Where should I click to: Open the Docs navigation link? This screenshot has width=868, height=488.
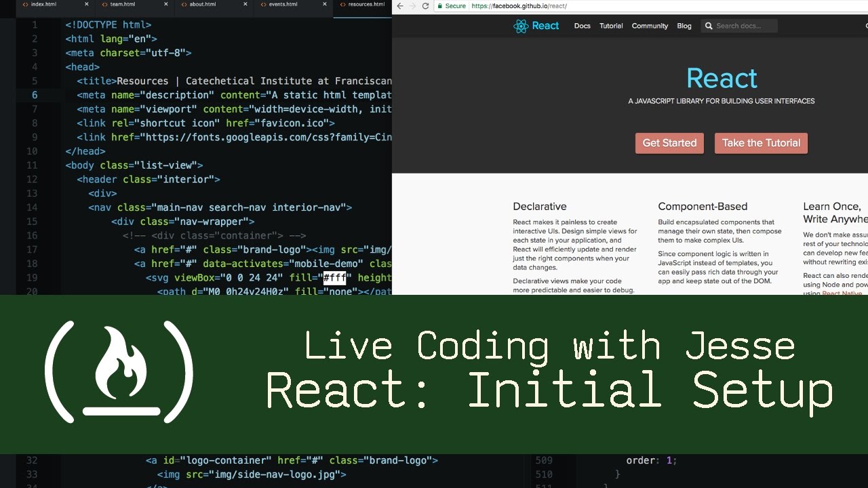(x=582, y=26)
